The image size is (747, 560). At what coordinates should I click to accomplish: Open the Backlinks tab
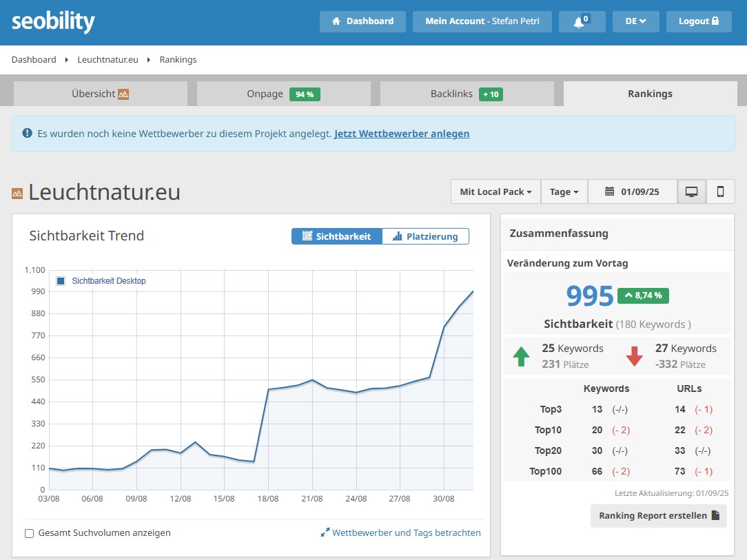tap(466, 94)
